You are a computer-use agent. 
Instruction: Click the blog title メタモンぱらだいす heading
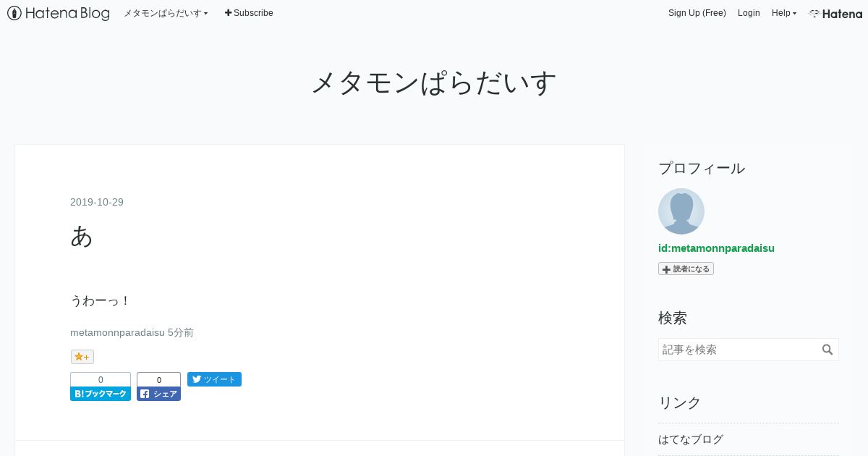pyautogui.click(x=434, y=83)
